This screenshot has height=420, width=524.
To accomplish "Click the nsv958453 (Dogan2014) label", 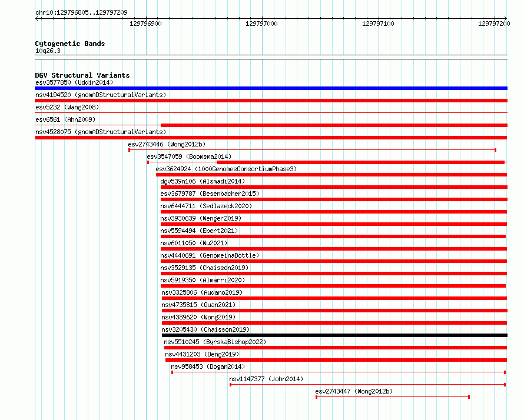I will pos(208,366).
